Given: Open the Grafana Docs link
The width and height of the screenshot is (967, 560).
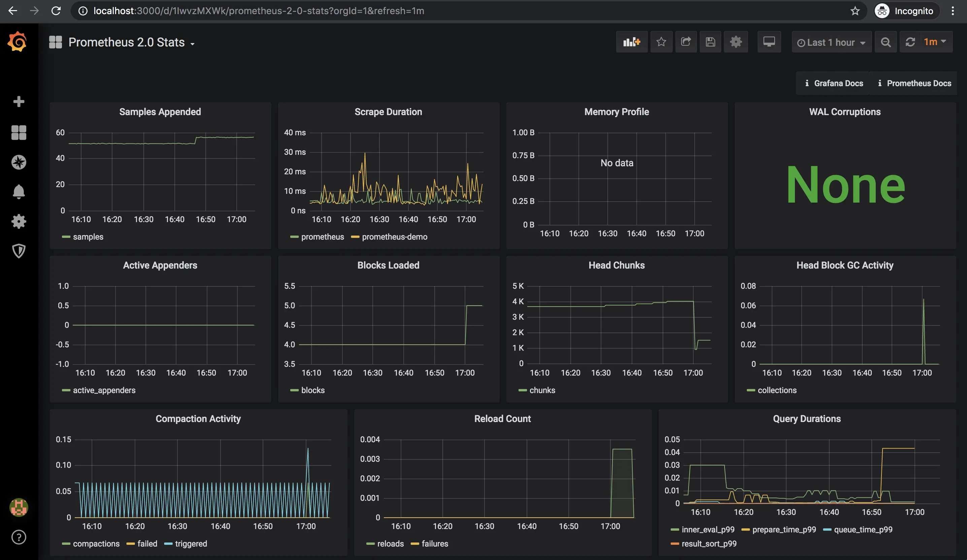Looking at the screenshot, I should (834, 83).
